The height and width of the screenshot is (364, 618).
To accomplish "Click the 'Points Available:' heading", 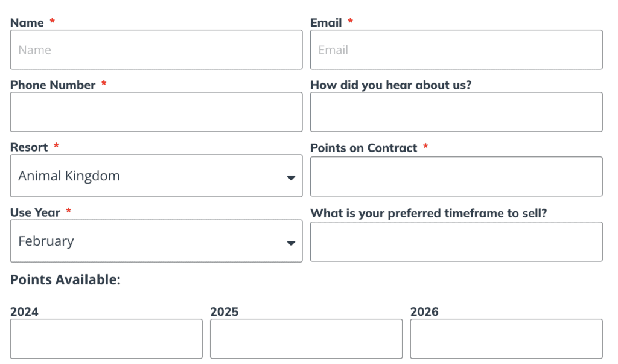I will pos(65,279).
